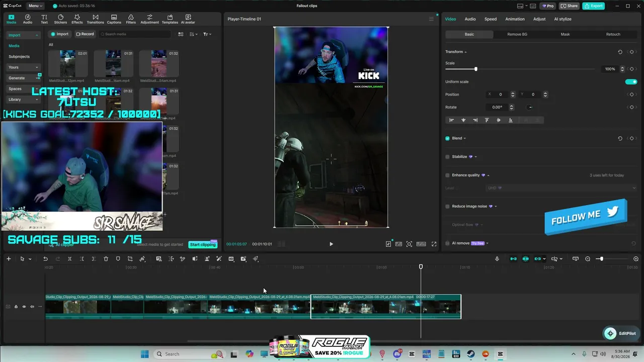Adjust the Scale slider handle
The image size is (644, 362).
point(475,69)
